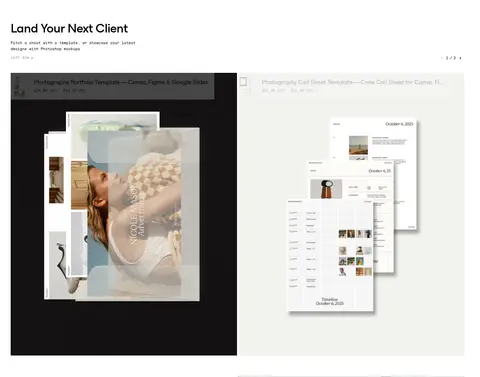
Task: Go to previous carousel page arrow
Action: coord(442,58)
